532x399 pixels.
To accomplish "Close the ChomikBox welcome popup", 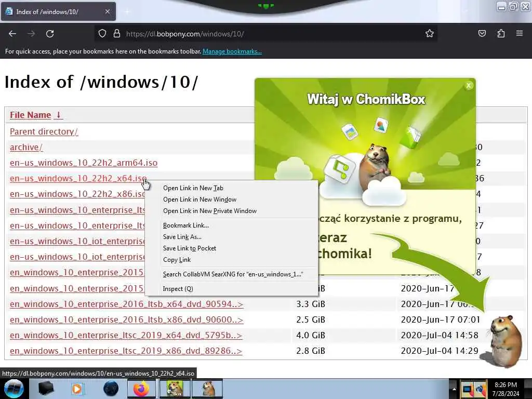I will (469, 86).
